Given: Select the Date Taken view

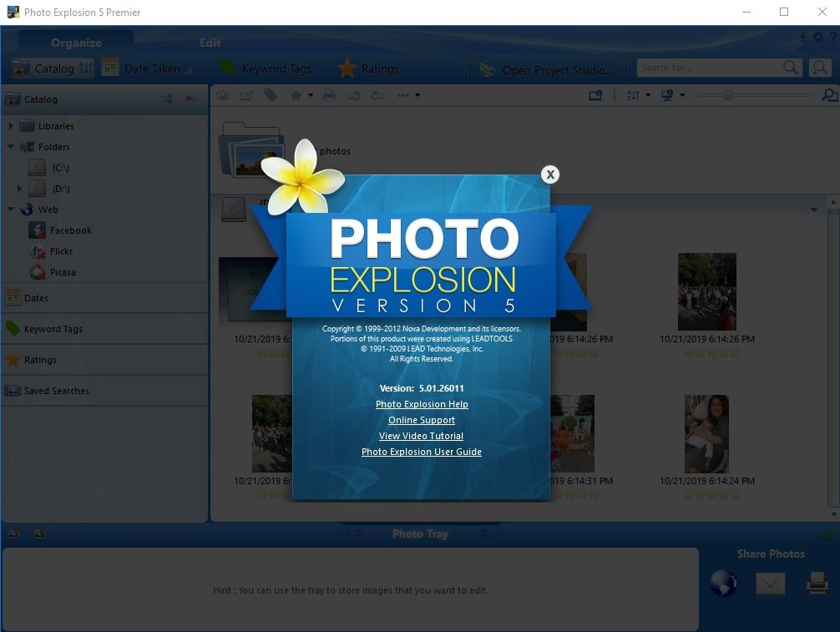Looking at the screenshot, I should click(x=146, y=68).
